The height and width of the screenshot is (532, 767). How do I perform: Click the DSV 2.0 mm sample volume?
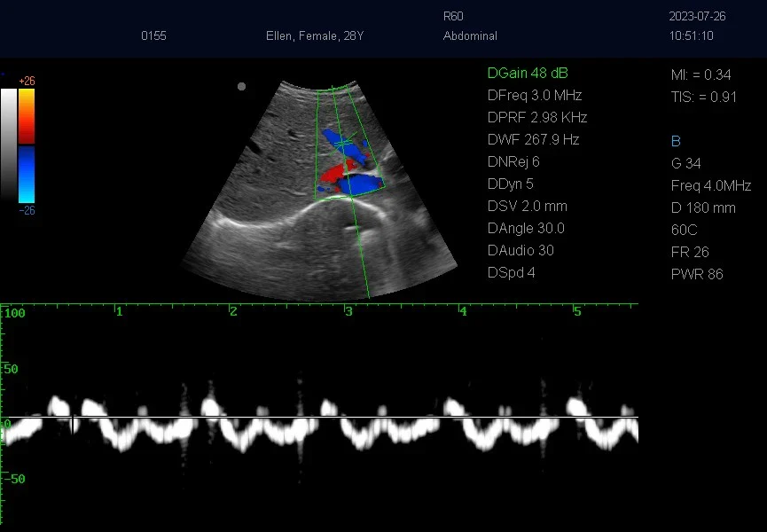[528, 207]
